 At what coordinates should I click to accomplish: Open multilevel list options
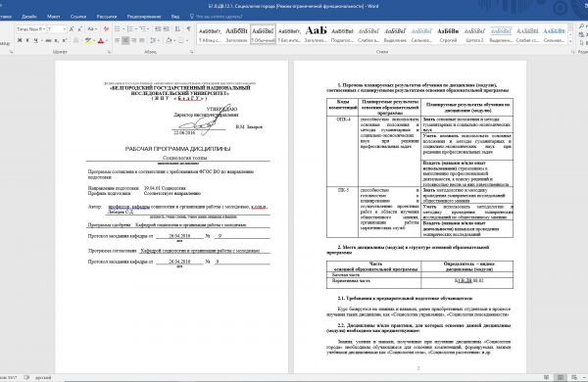(x=142, y=28)
